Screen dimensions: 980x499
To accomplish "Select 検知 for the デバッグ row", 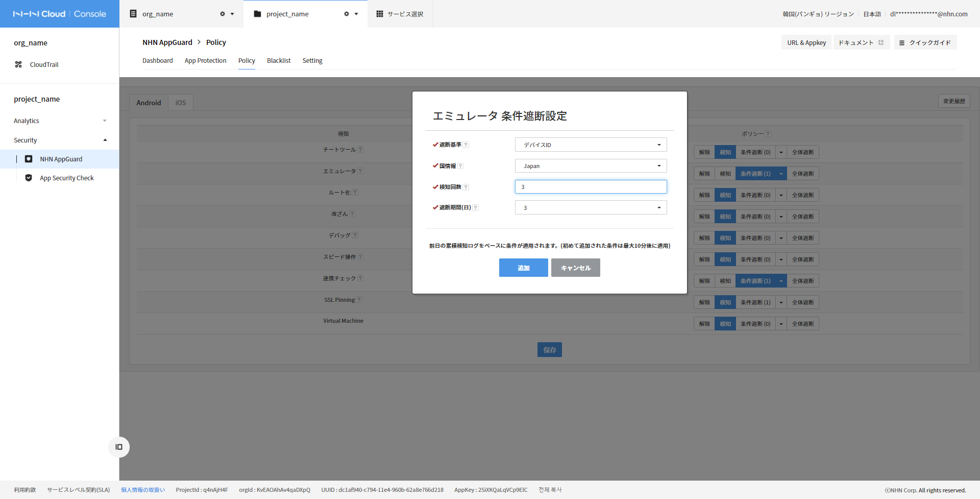I will 725,238.
